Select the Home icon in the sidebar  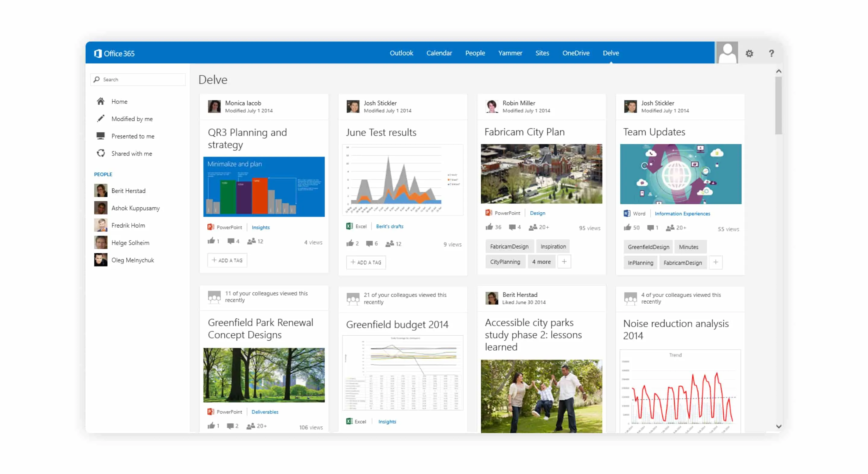coord(100,101)
